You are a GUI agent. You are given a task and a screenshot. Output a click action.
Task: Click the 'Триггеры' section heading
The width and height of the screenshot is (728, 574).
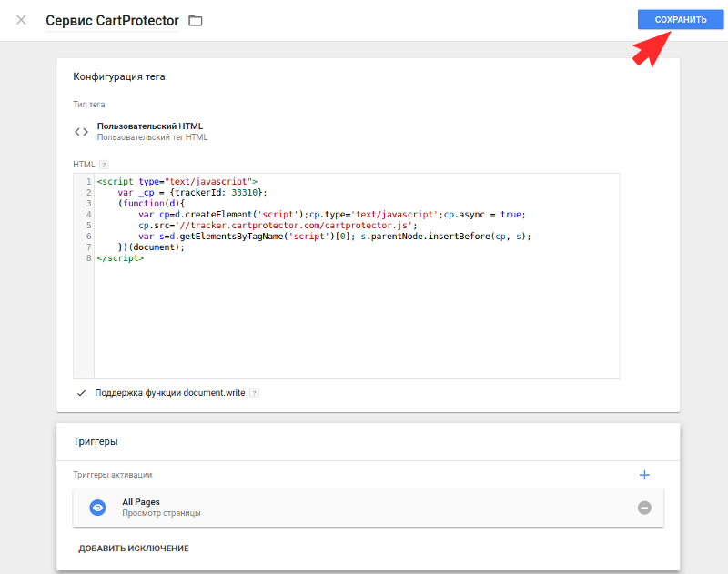tap(96, 441)
